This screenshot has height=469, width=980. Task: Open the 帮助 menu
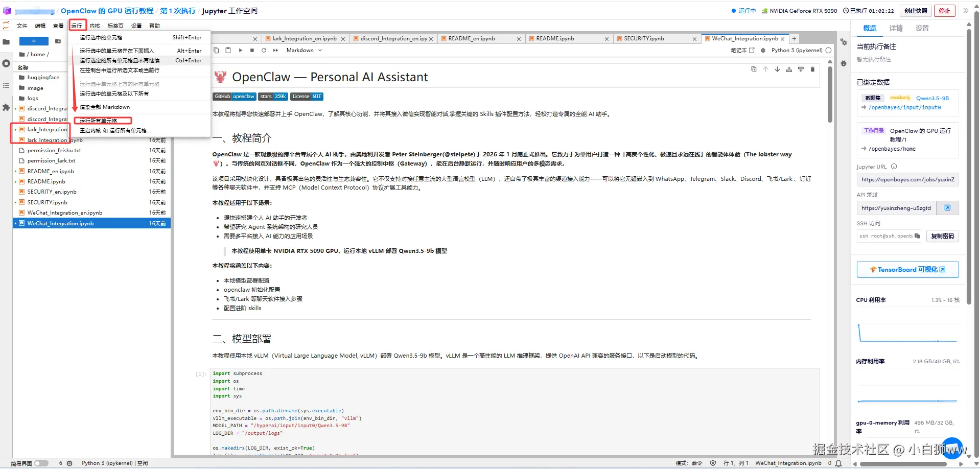[154, 26]
